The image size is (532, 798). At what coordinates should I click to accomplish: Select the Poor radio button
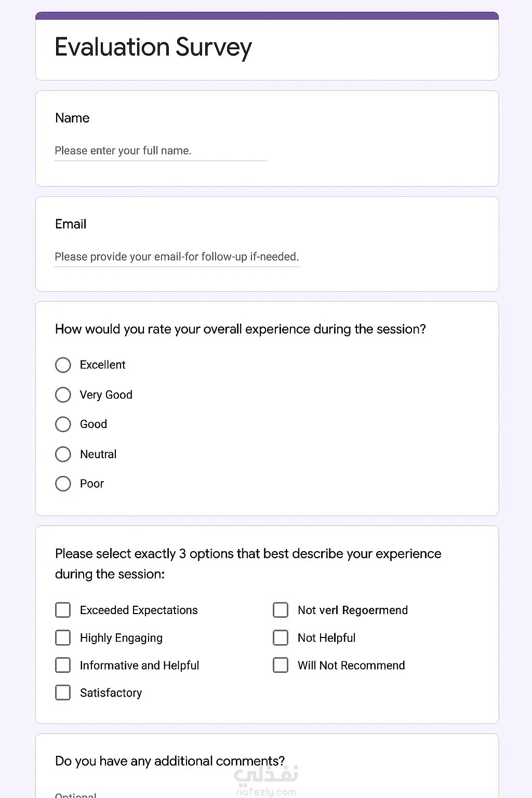63,484
